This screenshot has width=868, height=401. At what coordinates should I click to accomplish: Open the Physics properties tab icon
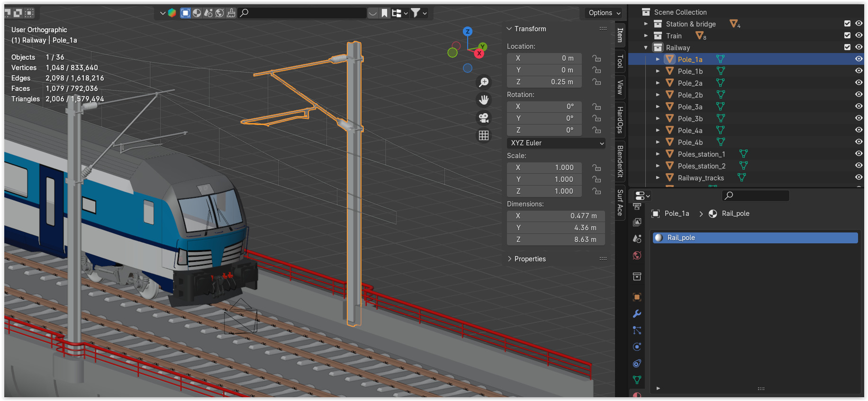(637, 347)
